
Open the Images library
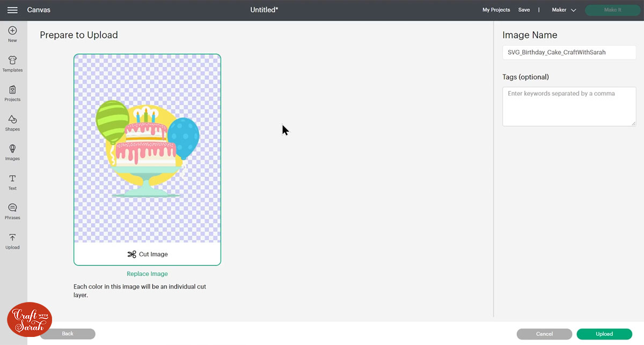click(12, 153)
